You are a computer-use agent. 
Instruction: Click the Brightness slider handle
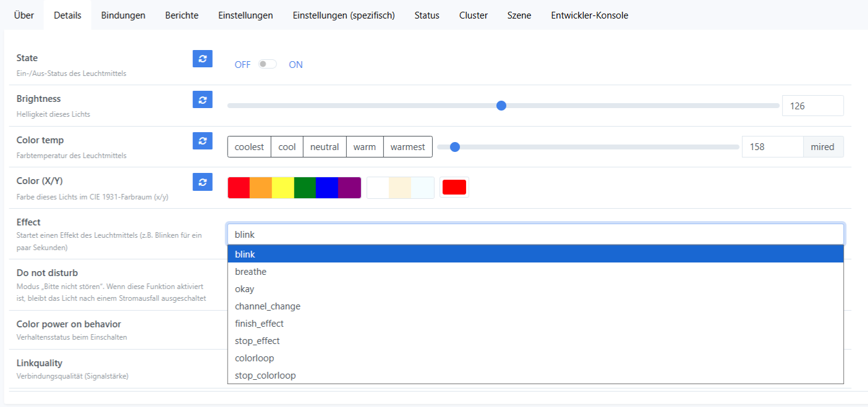501,106
